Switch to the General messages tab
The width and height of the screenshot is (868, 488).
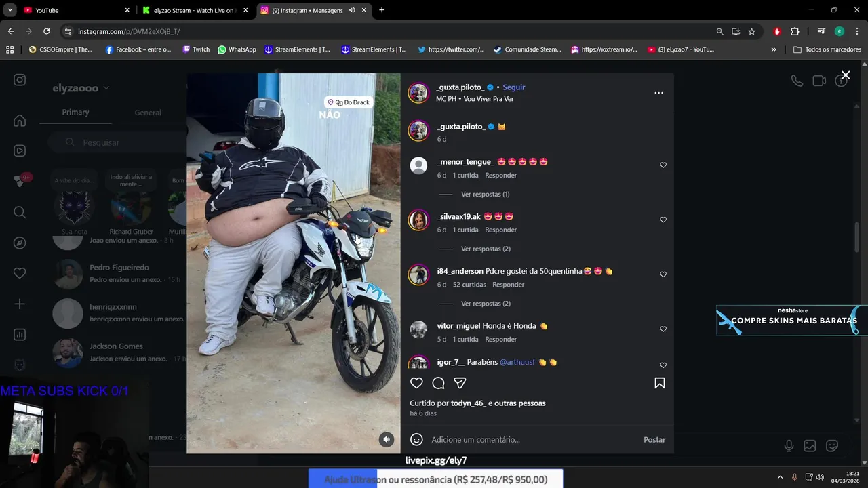pyautogui.click(x=148, y=113)
